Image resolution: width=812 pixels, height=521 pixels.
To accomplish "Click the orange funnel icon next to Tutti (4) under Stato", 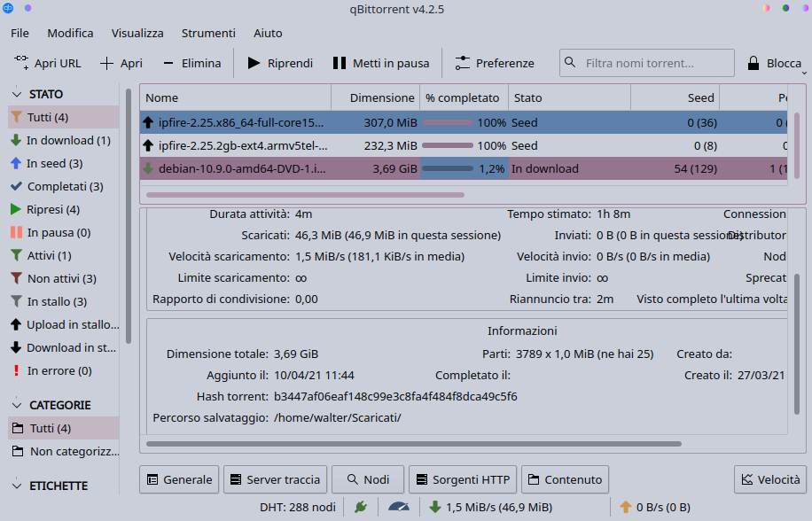I will tap(17, 118).
